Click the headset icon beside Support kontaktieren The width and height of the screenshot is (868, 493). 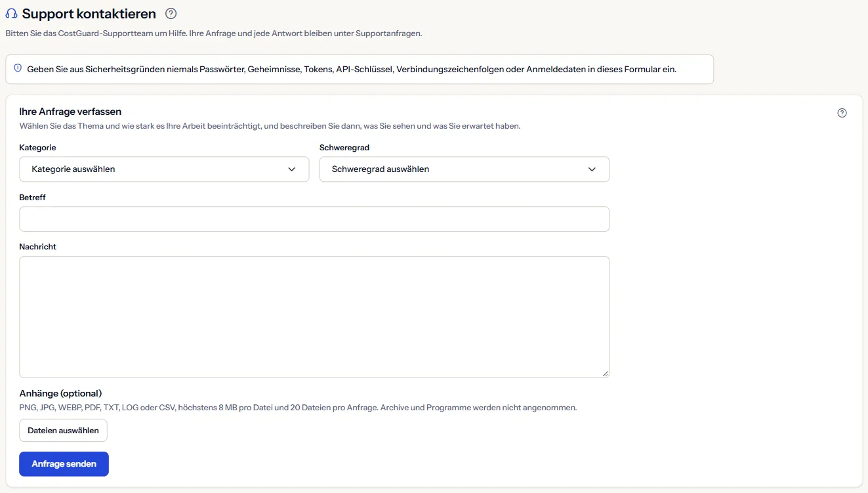pyautogui.click(x=11, y=14)
